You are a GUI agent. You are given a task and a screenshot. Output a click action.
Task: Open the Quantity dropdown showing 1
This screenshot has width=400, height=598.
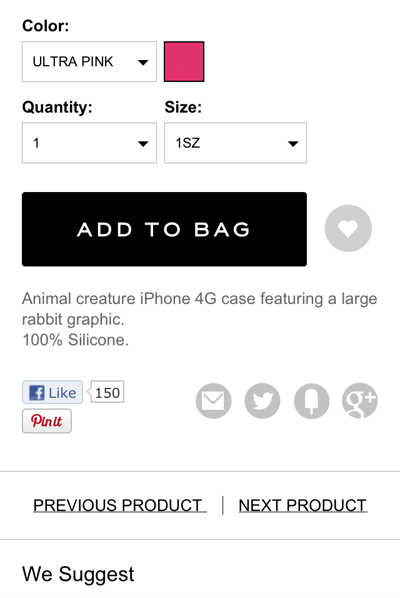[x=89, y=143]
